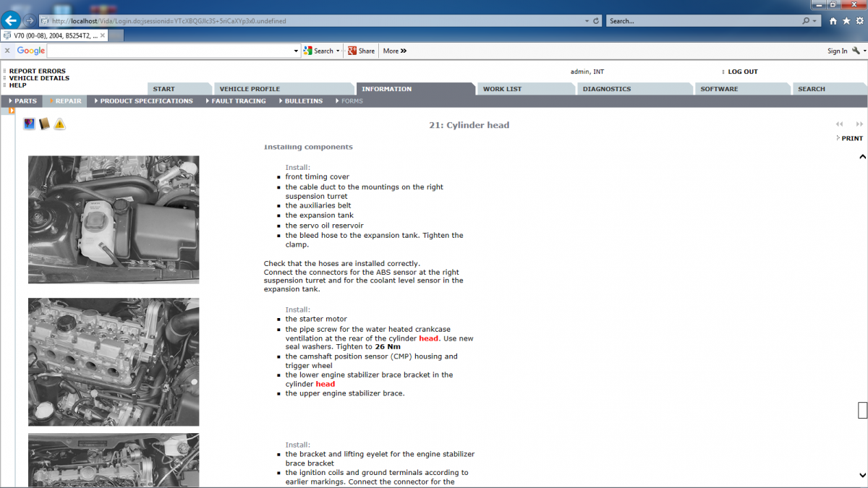Expand the Search button dropdown arrow
Image resolution: width=868 pixels, height=488 pixels.
coord(337,51)
